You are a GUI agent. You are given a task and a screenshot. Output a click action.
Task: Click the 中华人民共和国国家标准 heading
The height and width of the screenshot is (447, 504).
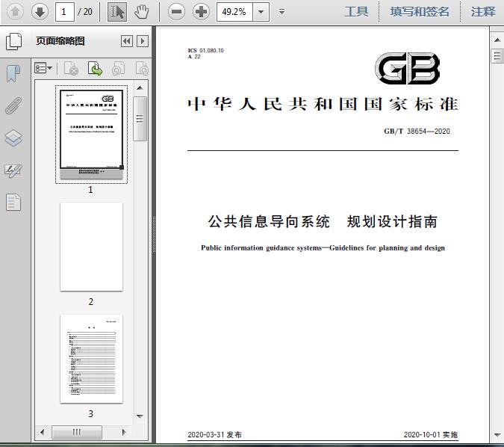[x=323, y=104]
